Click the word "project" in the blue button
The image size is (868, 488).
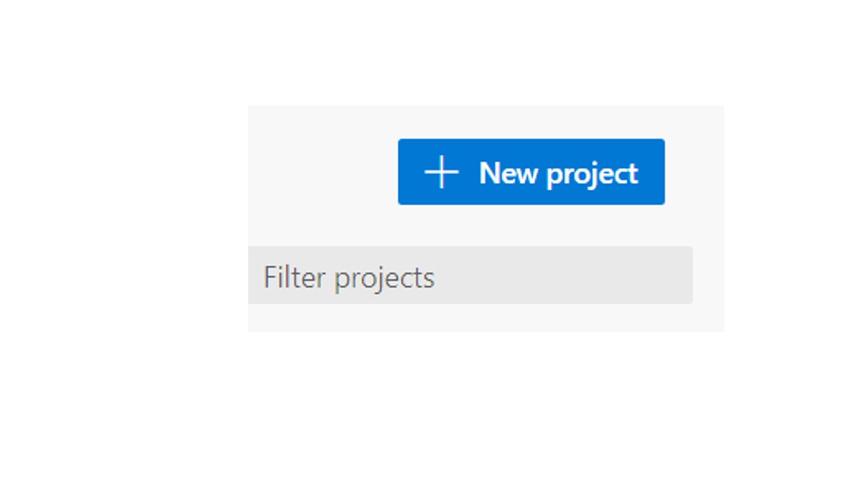pos(592,175)
